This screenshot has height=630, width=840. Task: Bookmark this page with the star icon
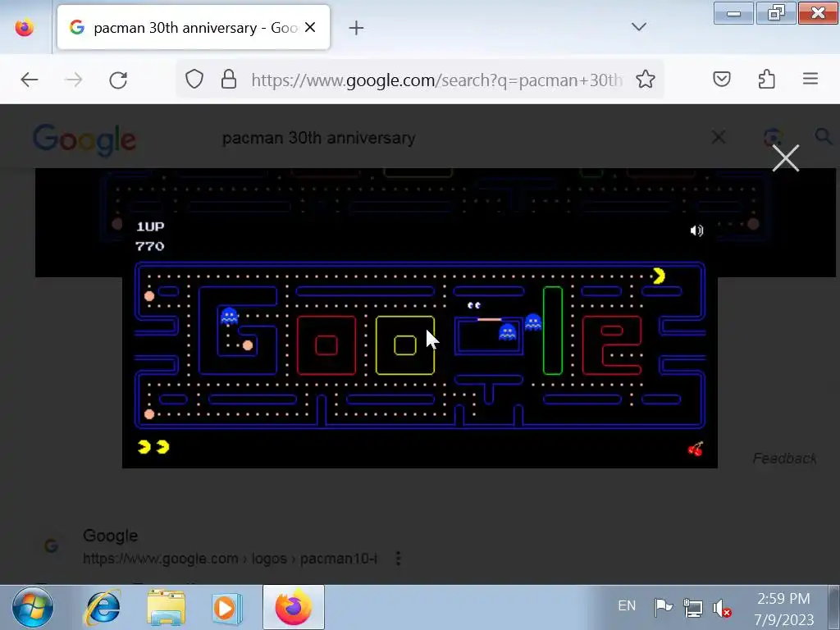pyautogui.click(x=645, y=80)
